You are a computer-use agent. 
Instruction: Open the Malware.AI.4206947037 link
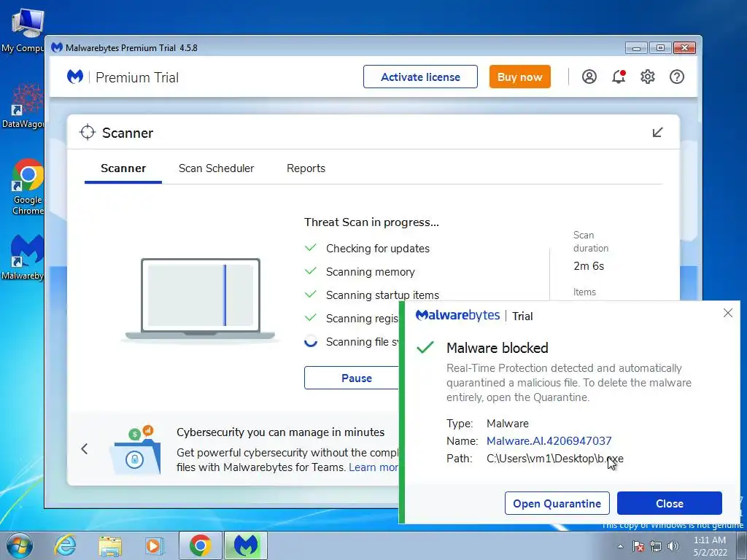point(549,441)
